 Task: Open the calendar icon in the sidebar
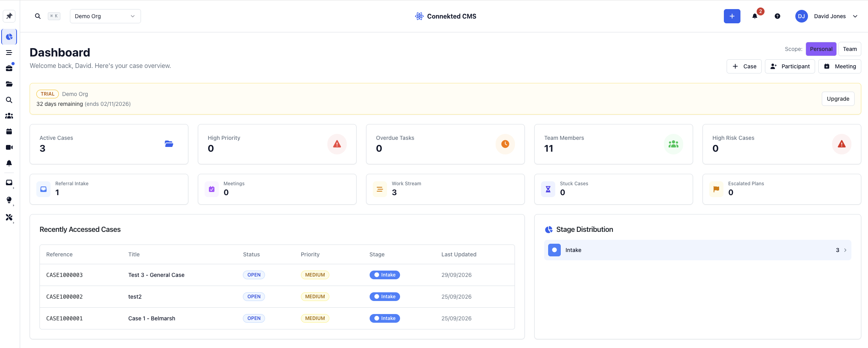click(9, 132)
